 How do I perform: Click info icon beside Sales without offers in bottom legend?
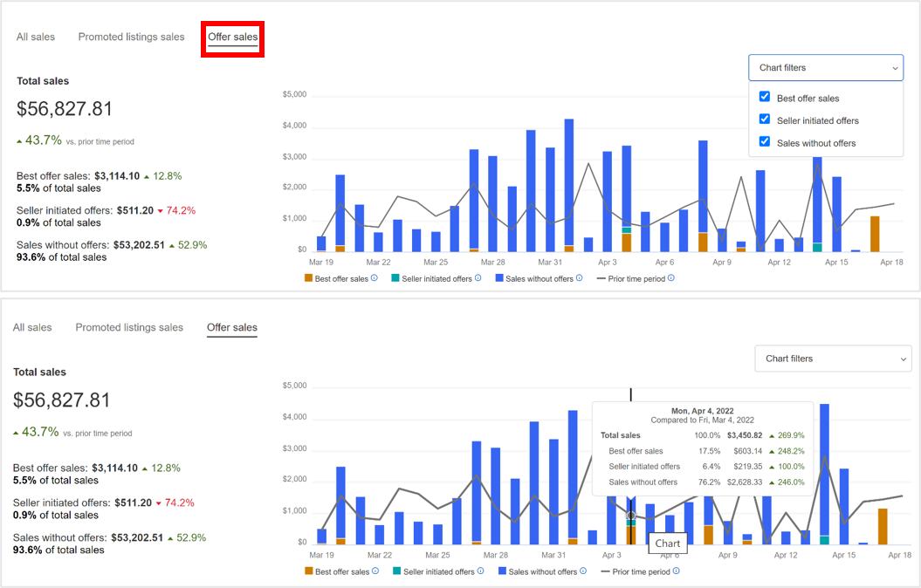coord(582,571)
